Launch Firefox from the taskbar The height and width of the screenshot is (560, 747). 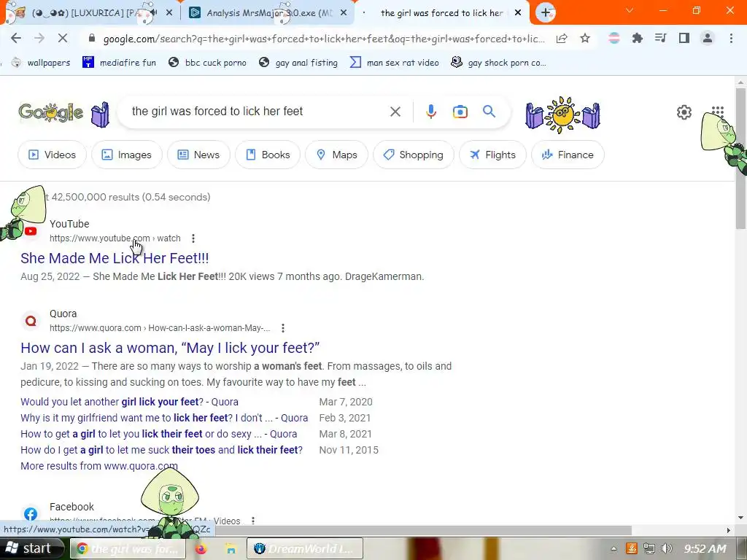201,548
